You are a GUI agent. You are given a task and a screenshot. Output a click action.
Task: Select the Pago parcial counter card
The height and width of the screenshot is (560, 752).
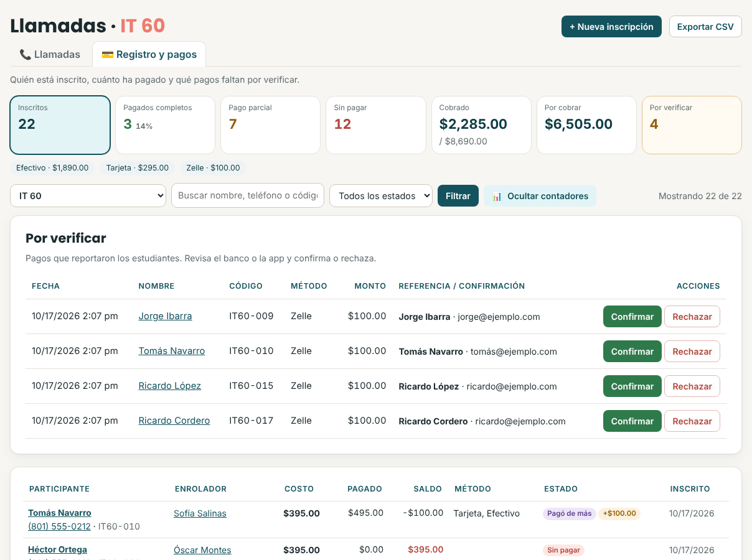271,125
